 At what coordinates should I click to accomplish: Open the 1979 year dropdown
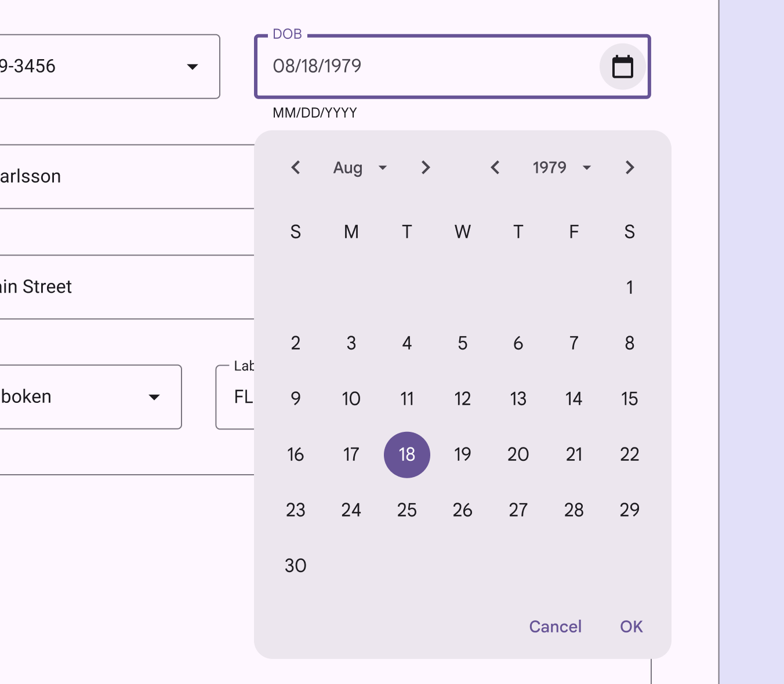pos(561,168)
